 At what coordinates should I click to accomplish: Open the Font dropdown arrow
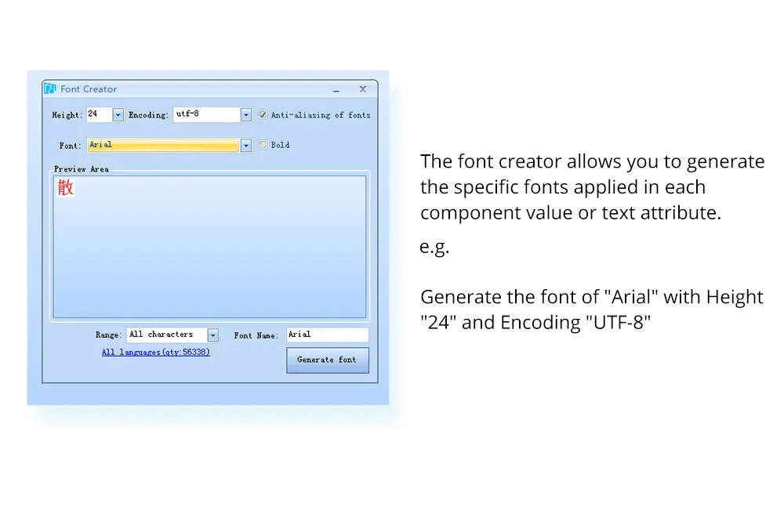click(246, 146)
